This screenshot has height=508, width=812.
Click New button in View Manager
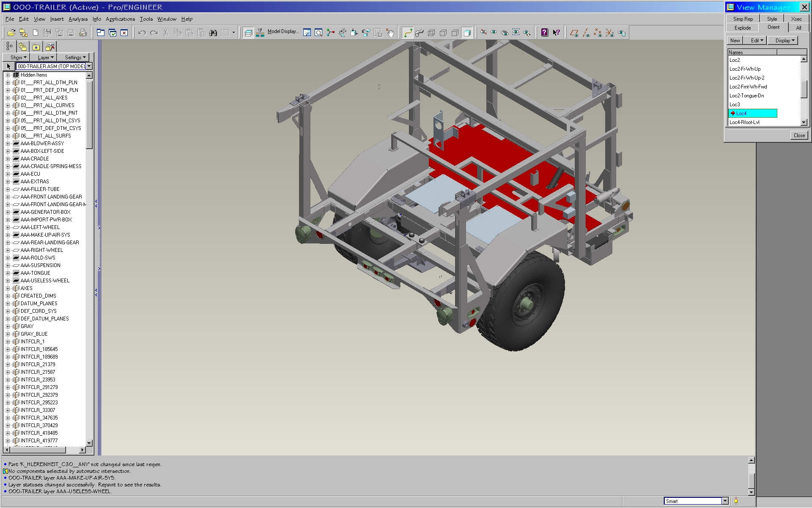735,41
